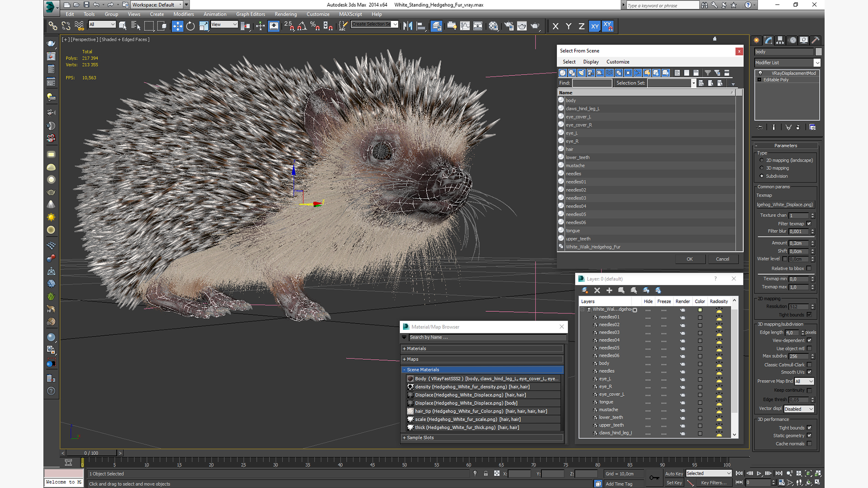This screenshot has height=488, width=868.
Task: Open Display menu in Select From Scene
Action: [591, 62]
